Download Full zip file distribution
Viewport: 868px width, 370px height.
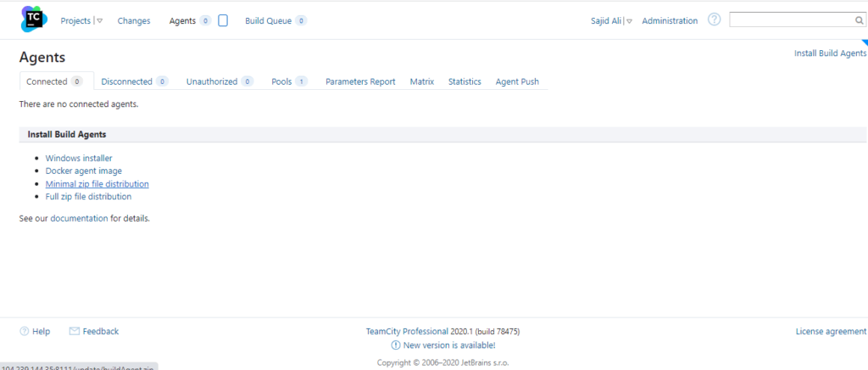click(88, 197)
